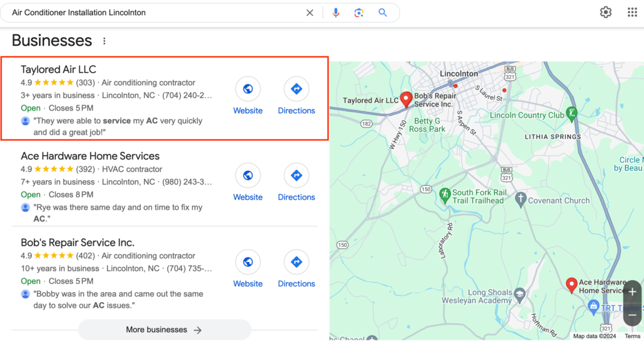Click the "Rye was there same day" review

tap(118, 213)
